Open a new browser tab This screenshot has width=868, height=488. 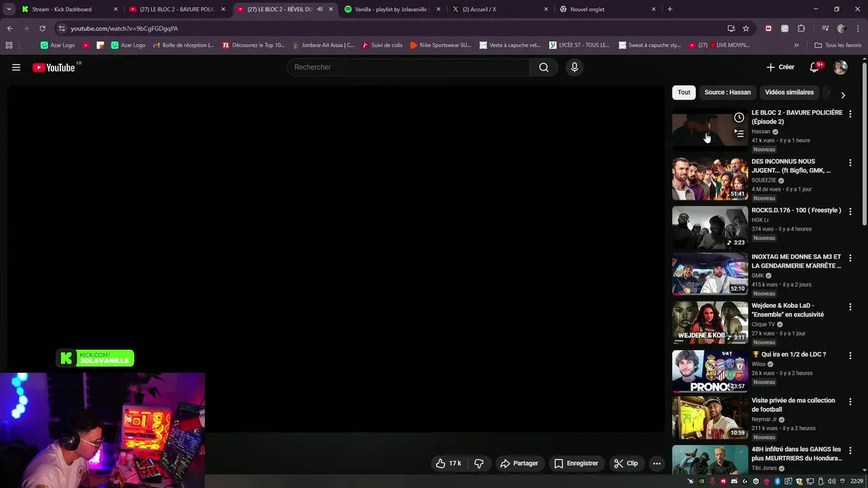pyautogui.click(x=670, y=9)
